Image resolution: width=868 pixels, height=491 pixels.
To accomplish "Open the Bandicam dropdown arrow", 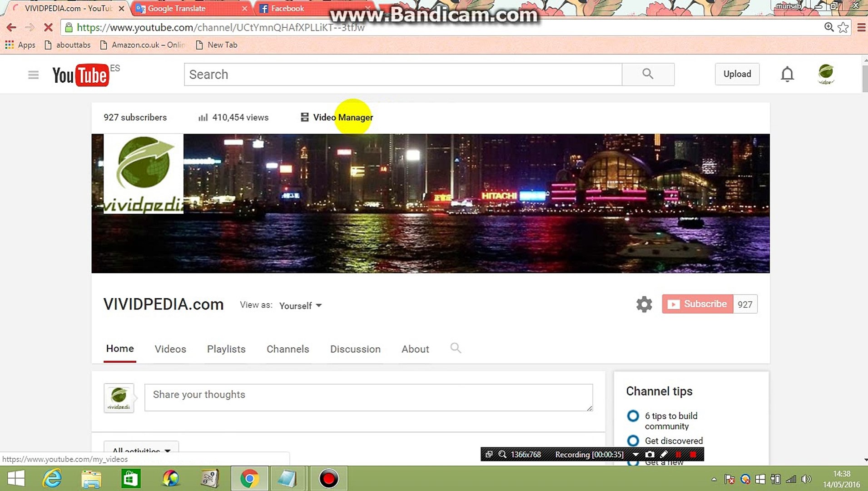I will pyautogui.click(x=636, y=454).
